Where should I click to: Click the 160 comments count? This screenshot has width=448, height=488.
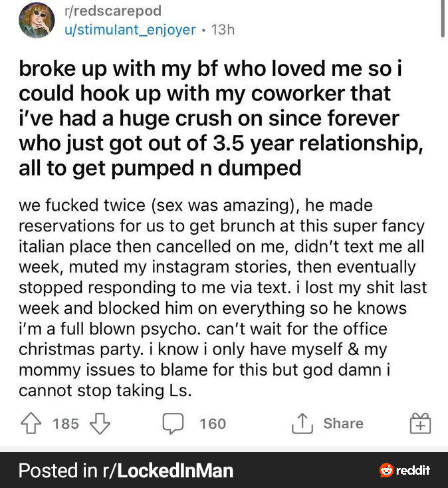tap(213, 424)
